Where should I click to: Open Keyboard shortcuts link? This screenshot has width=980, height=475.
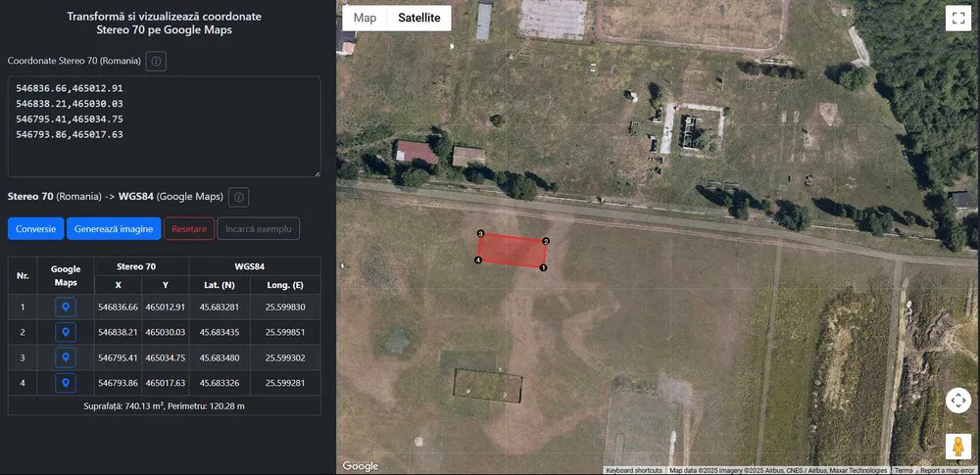(634, 470)
